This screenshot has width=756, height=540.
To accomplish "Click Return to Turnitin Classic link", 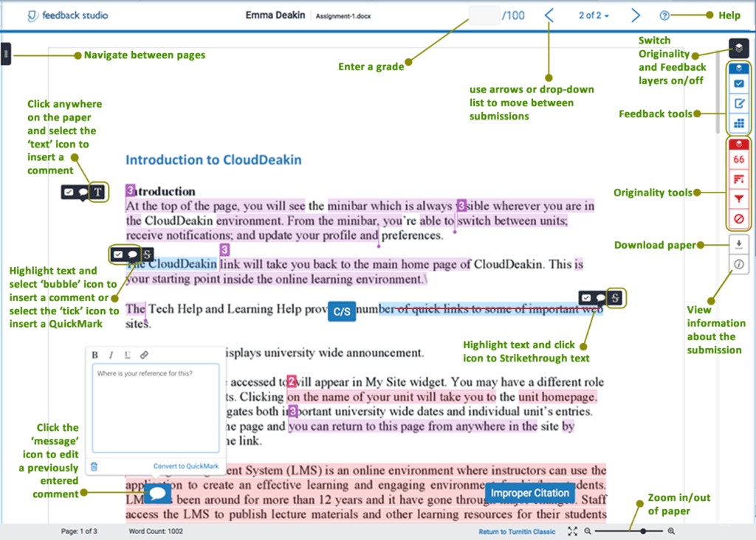I will [517, 532].
